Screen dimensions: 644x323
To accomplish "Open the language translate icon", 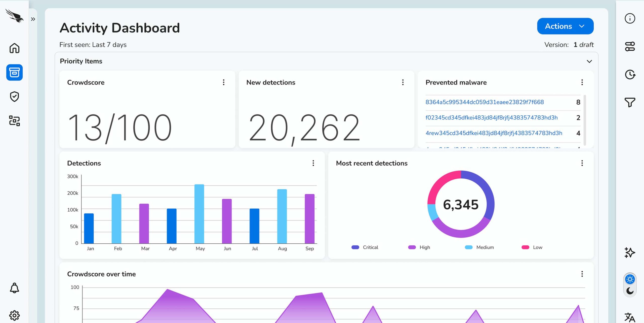I will [630, 317].
